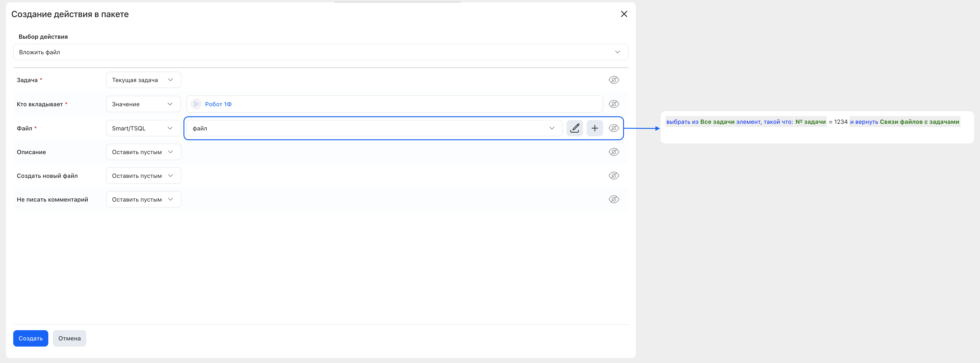Screen dimensions: 980x363
Task: Click Все задачи in the query tooltip
Action: 717,122
